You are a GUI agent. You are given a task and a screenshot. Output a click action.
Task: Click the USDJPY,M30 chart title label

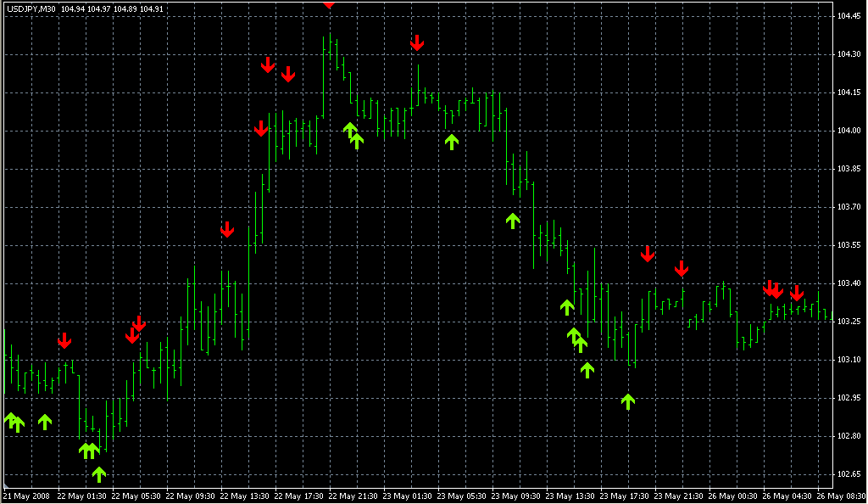[31, 8]
